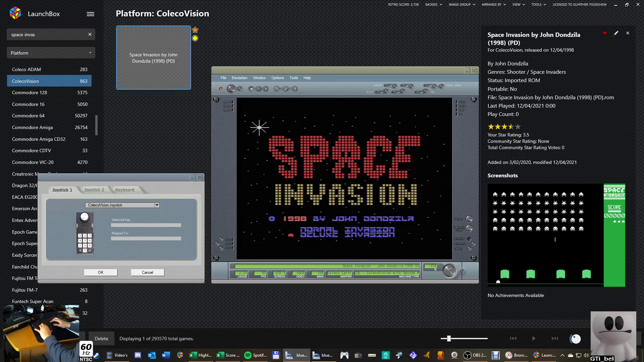
Task: Open the LaunchBox hamburger menu
Action: [x=91, y=14]
